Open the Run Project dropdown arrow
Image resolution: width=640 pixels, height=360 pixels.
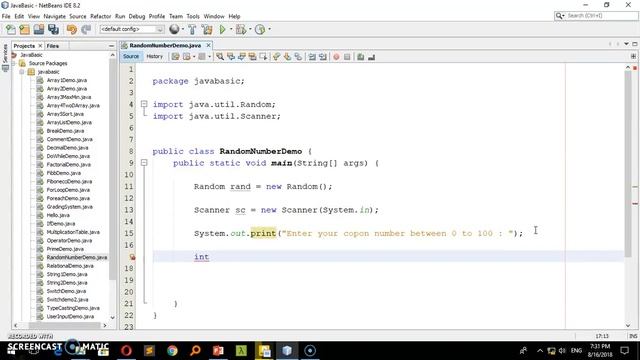click(x=230, y=29)
